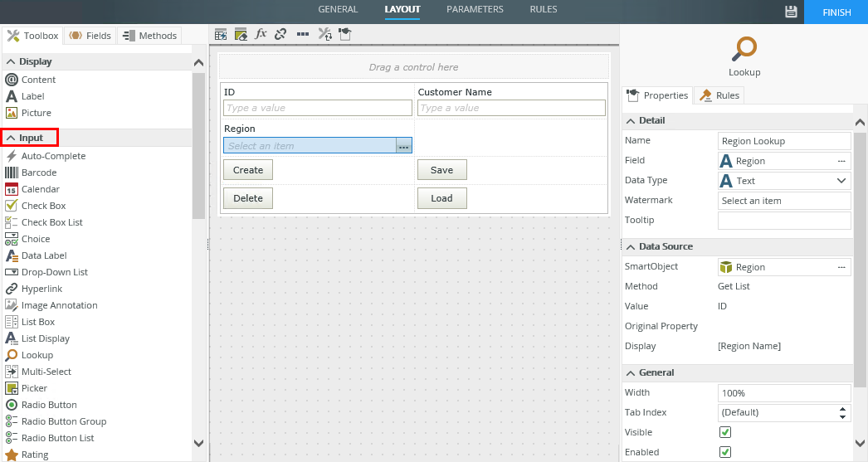Image resolution: width=868 pixels, height=462 pixels.
Task: Click the Create button on canvas
Action: [x=247, y=170]
